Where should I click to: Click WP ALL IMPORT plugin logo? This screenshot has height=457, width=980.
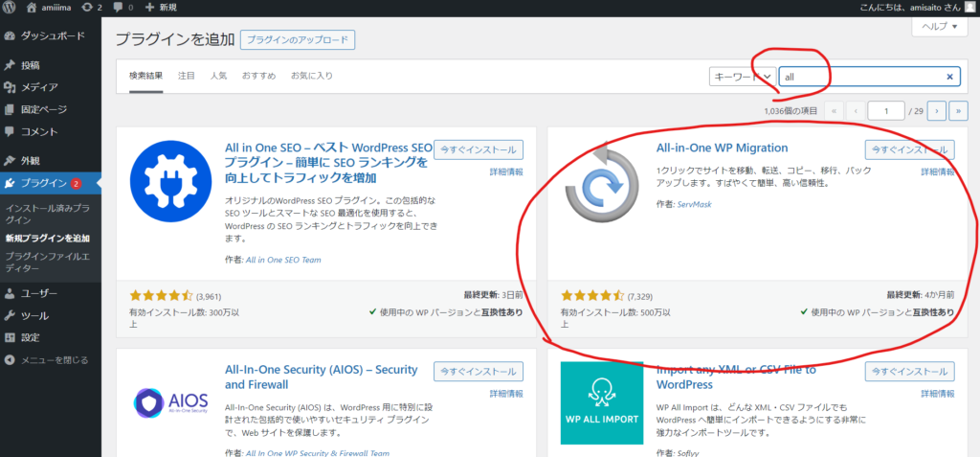click(x=601, y=403)
